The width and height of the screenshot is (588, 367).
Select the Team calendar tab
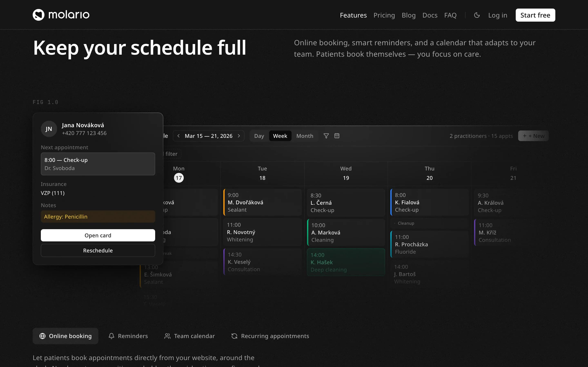[189, 336]
